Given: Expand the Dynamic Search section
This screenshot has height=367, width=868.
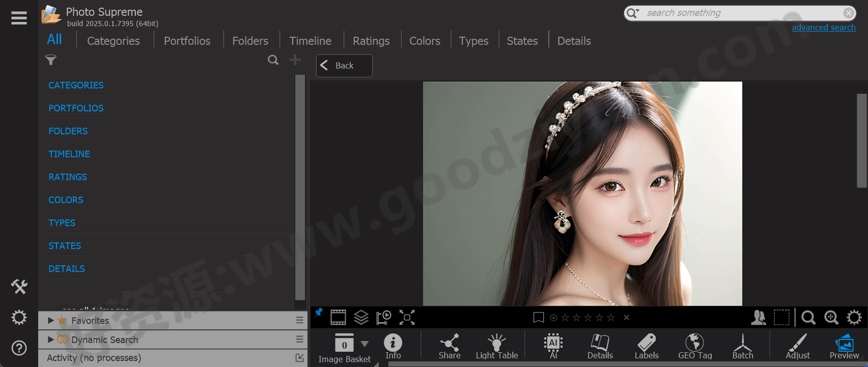Looking at the screenshot, I should (x=51, y=339).
